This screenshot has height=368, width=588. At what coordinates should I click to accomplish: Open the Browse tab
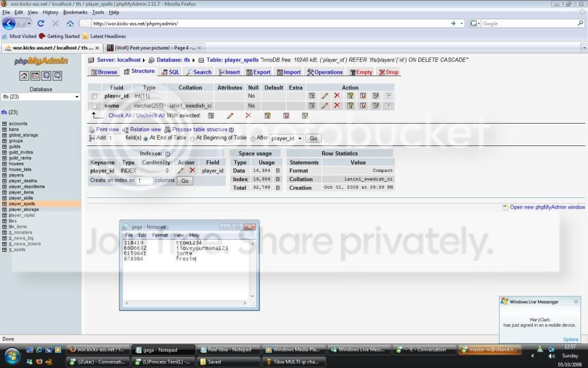pos(104,72)
